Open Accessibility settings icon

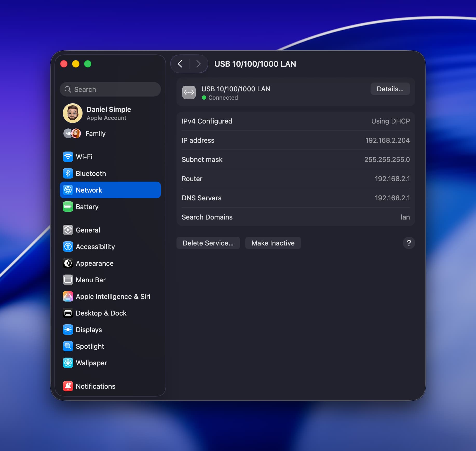[x=68, y=247]
